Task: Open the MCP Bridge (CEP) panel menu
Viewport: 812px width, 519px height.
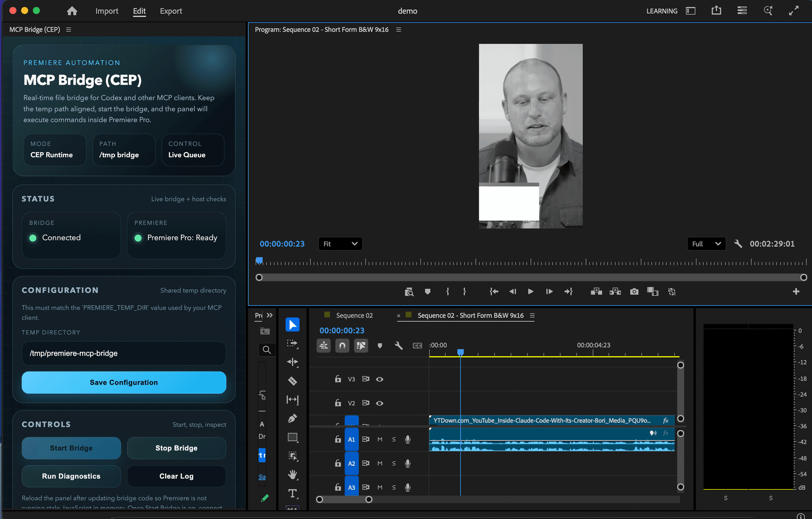Action: 69,30
